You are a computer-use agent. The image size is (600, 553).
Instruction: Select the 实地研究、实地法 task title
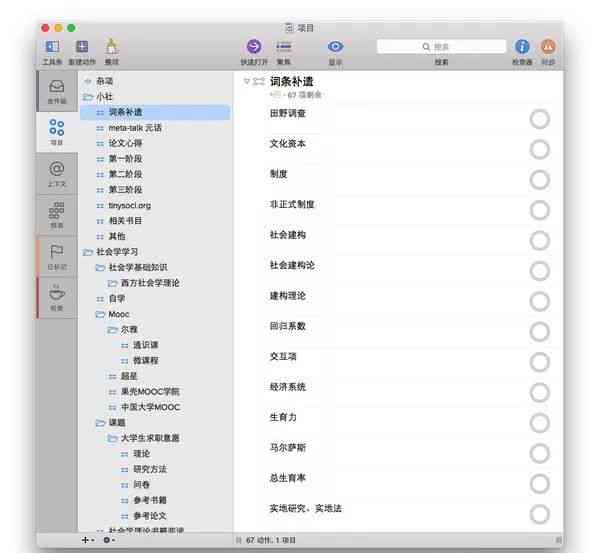coord(305,509)
